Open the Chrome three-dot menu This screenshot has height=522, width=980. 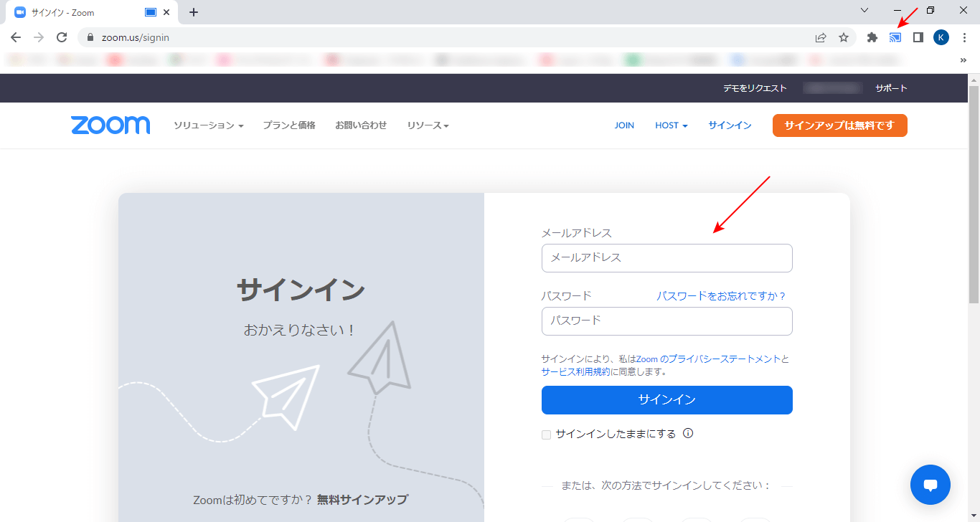click(964, 37)
